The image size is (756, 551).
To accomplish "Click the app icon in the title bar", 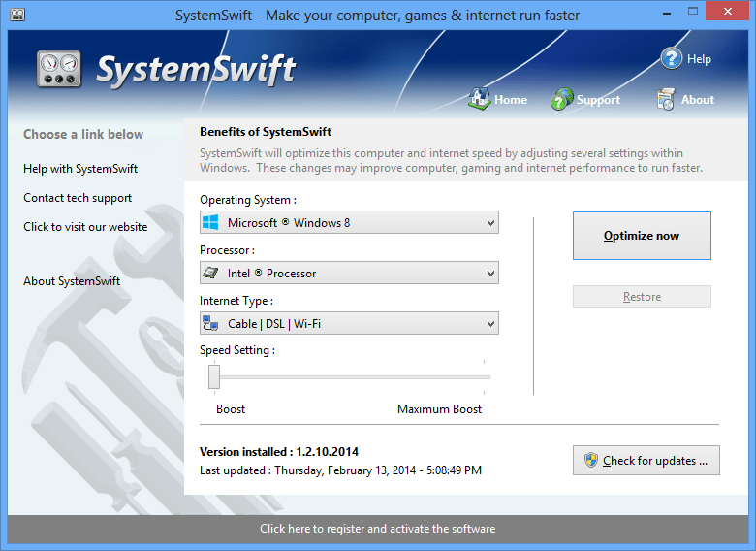I will [17, 15].
